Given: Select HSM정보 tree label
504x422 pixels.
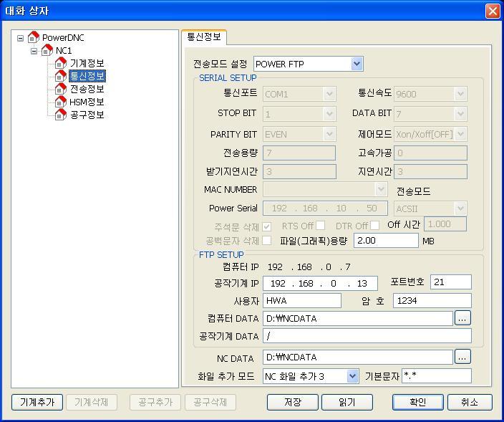Looking at the screenshot, I should click(x=87, y=102).
